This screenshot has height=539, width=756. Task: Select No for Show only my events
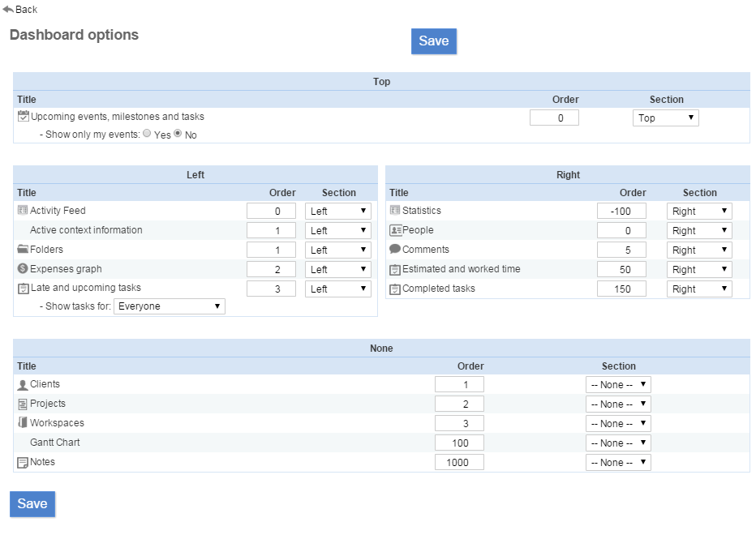[178, 134]
